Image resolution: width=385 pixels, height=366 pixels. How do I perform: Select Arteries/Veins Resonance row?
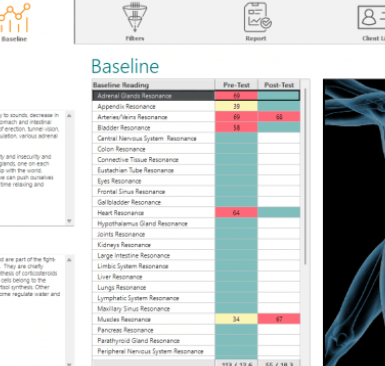[x=196, y=117]
